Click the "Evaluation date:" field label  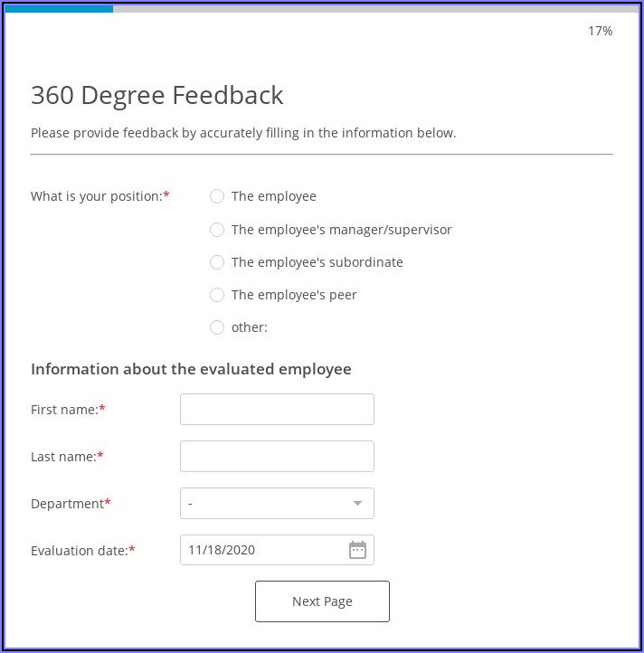point(79,551)
